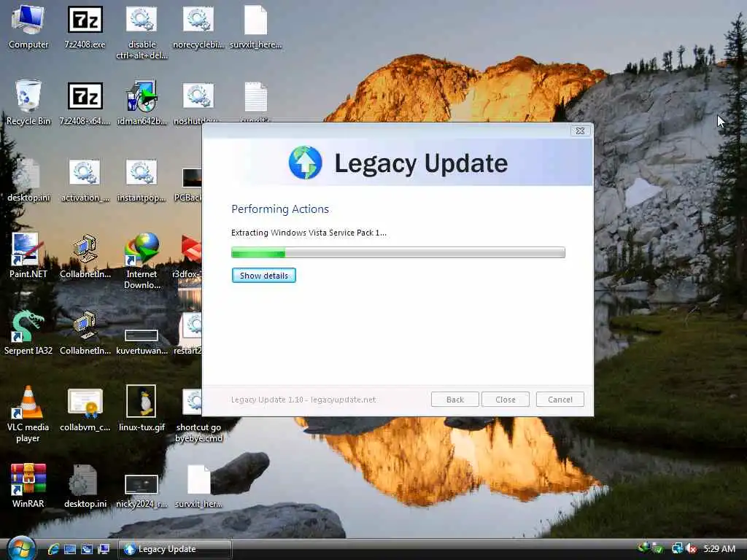Open Internet Download Manager shortcut
The height and width of the screenshot is (560, 747).
[x=142, y=261]
